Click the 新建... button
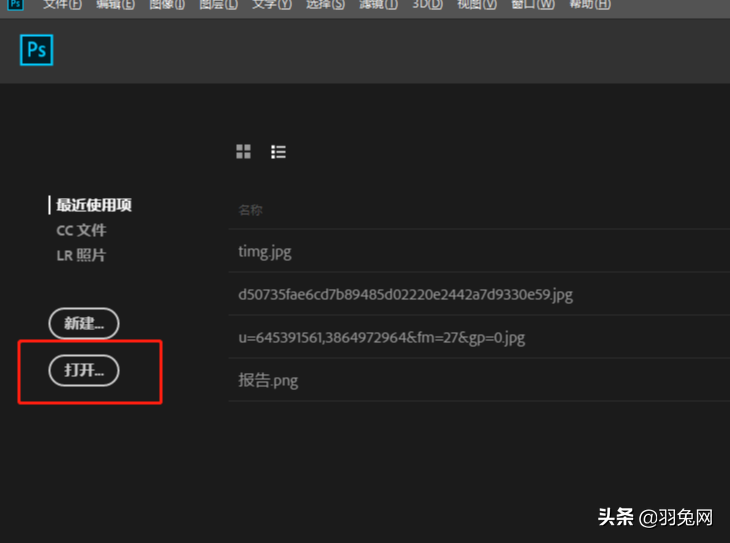Image resolution: width=730 pixels, height=543 pixels. pos(84,323)
